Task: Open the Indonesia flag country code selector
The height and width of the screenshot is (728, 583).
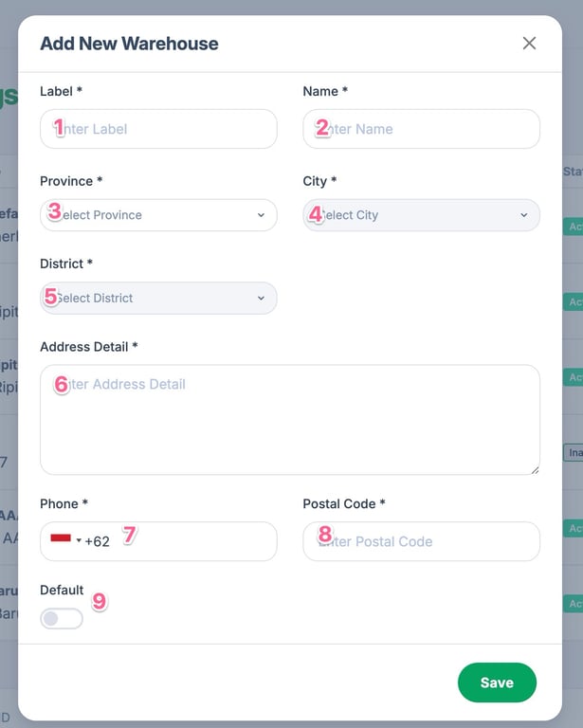Action: [x=65, y=540]
